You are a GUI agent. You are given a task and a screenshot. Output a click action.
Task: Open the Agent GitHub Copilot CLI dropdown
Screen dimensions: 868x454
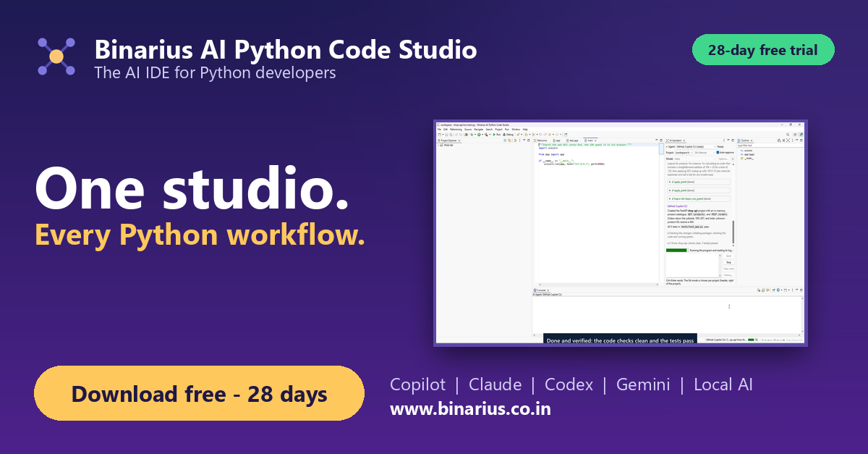[x=696, y=146]
